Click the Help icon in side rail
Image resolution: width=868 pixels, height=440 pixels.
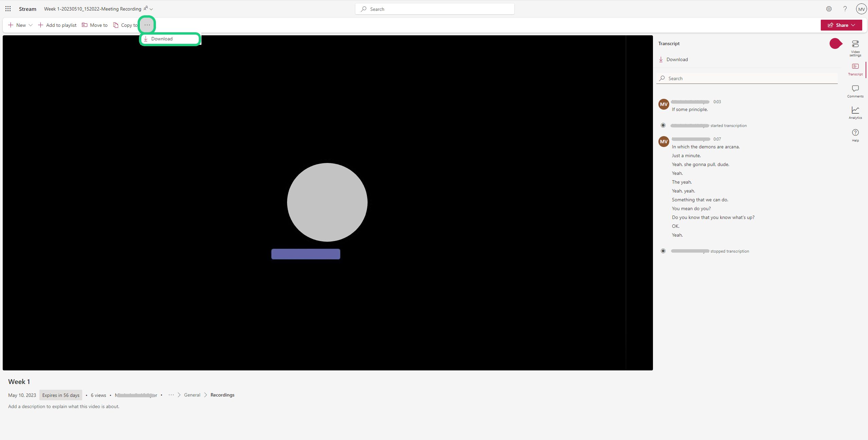[x=855, y=135]
